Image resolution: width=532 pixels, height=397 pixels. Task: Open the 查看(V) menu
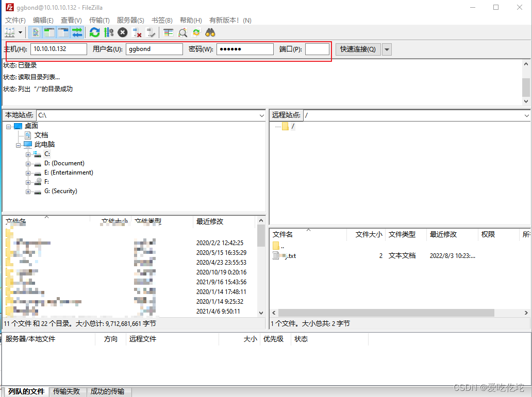click(x=71, y=21)
